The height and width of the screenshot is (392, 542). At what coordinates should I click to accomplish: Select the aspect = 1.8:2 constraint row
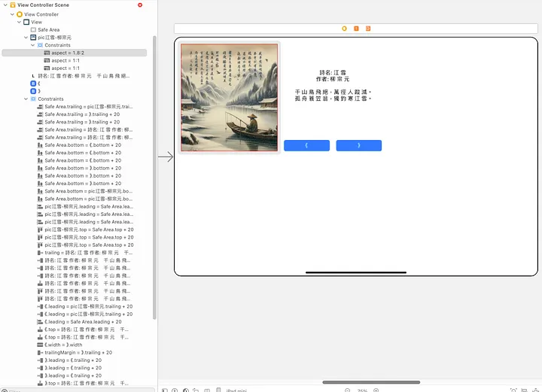[75, 53]
